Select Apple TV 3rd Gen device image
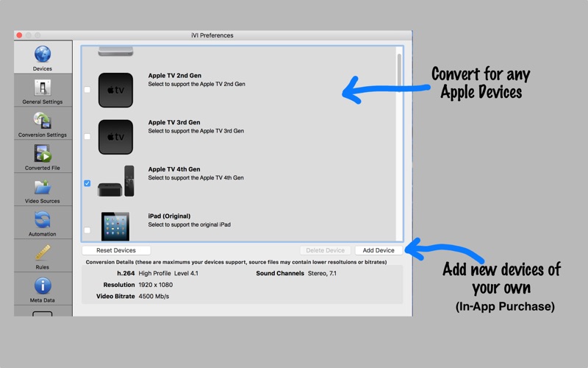 (115, 137)
